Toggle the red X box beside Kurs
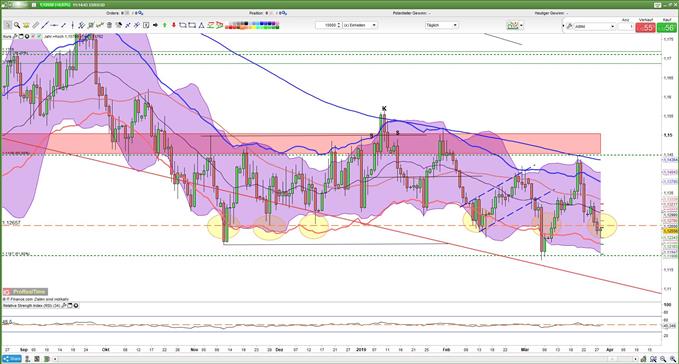 [x=33, y=36]
